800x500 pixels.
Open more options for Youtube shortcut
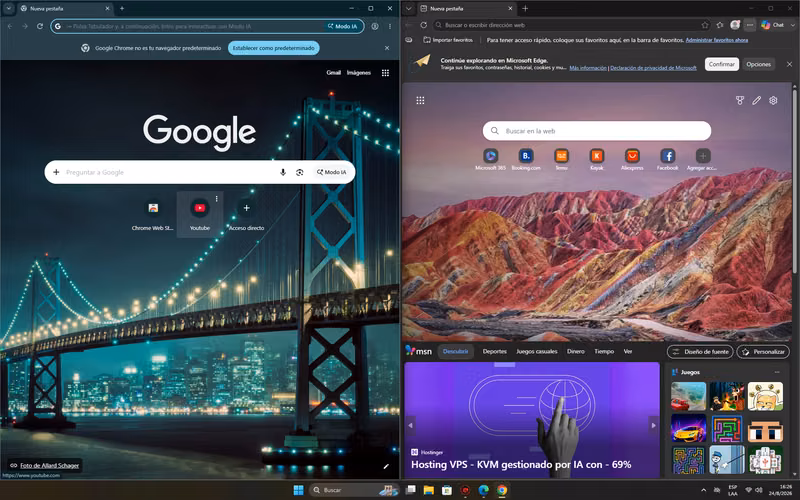pyautogui.click(x=217, y=198)
